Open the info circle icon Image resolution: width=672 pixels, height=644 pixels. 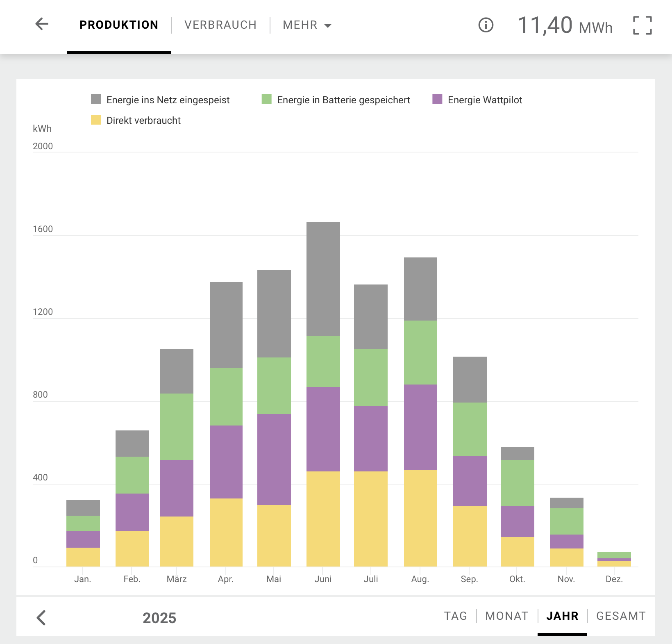(486, 25)
